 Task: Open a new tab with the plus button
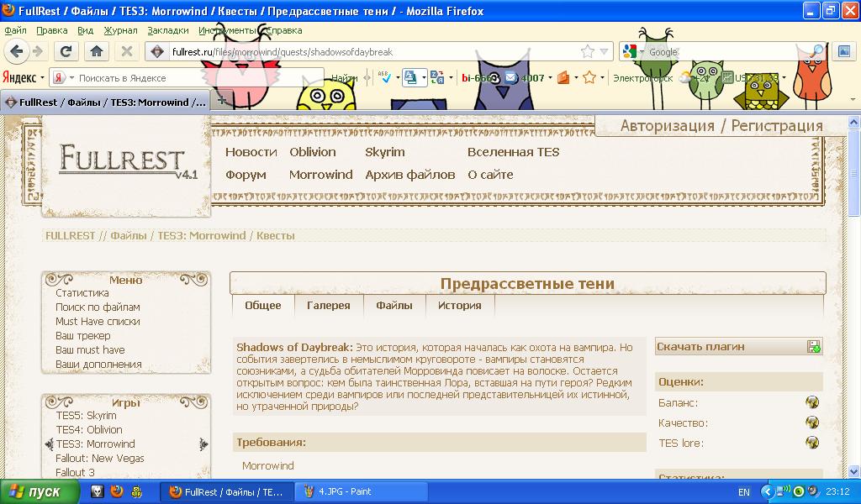[x=221, y=100]
